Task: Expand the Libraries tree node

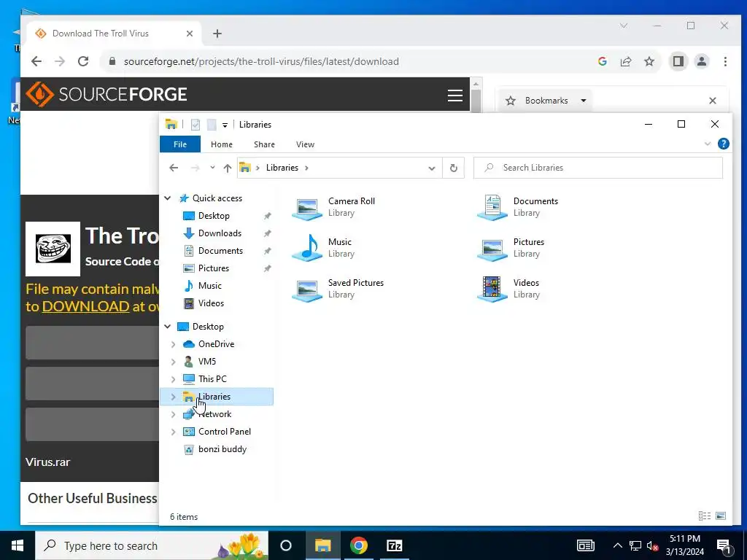Action: tap(174, 397)
